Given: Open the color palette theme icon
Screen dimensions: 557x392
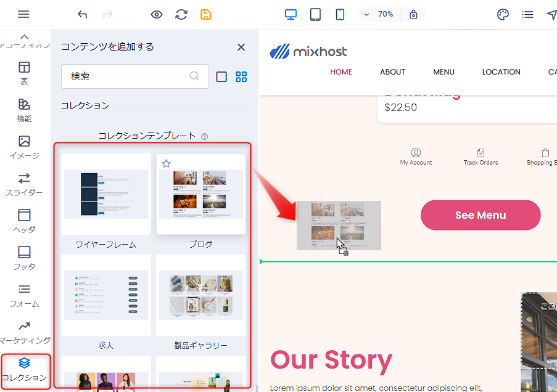Looking at the screenshot, I should coord(503,14).
